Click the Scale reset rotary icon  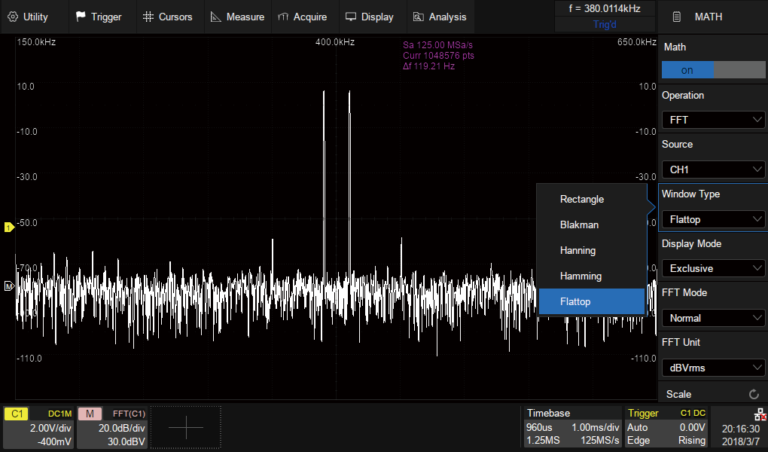(x=753, y=395)
